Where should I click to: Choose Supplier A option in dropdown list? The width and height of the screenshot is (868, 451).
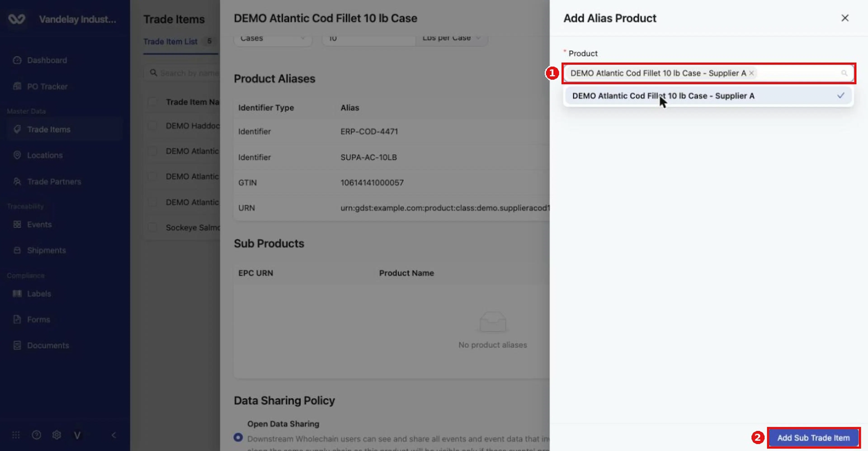(x=708, y=96)
